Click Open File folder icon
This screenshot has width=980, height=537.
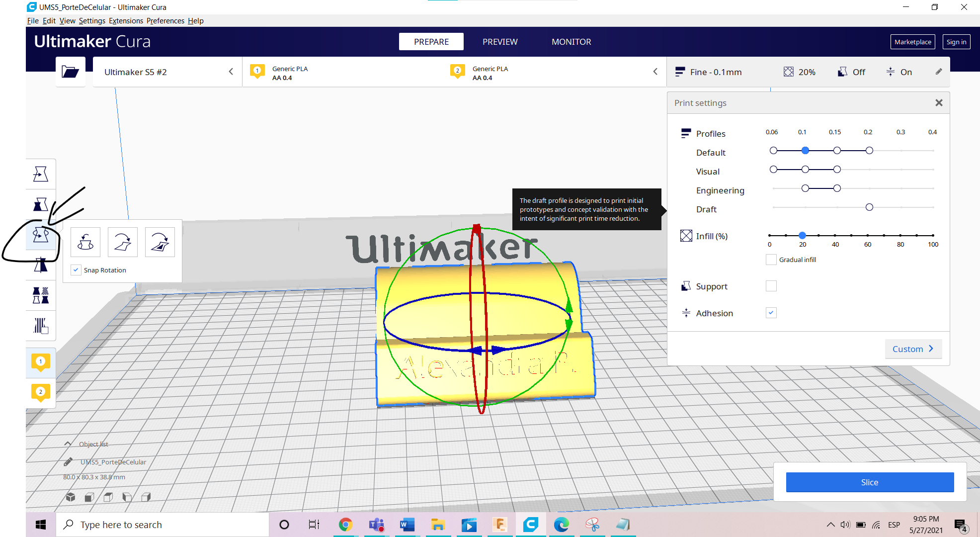click(x=70, y=72)
